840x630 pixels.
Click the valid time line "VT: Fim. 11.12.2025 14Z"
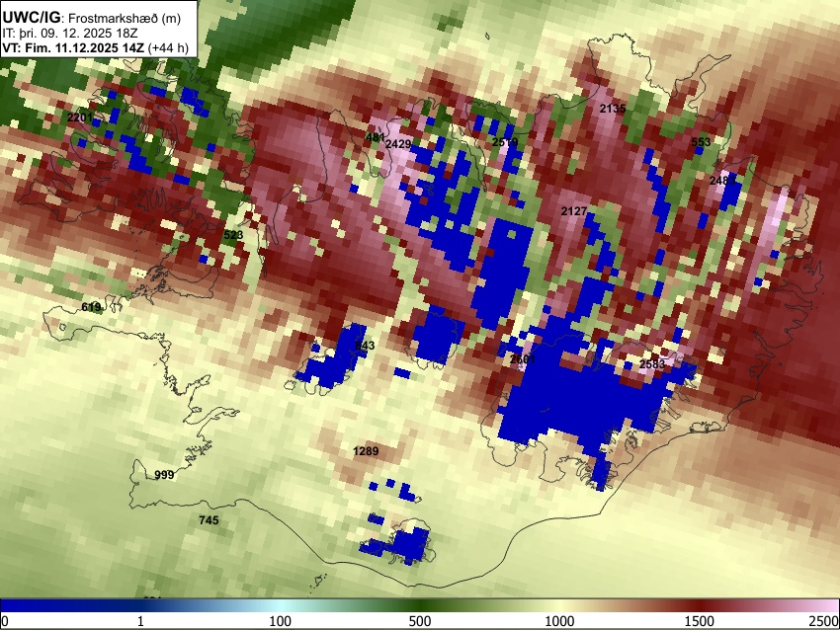pyautogui.click(x=73, y=47)
